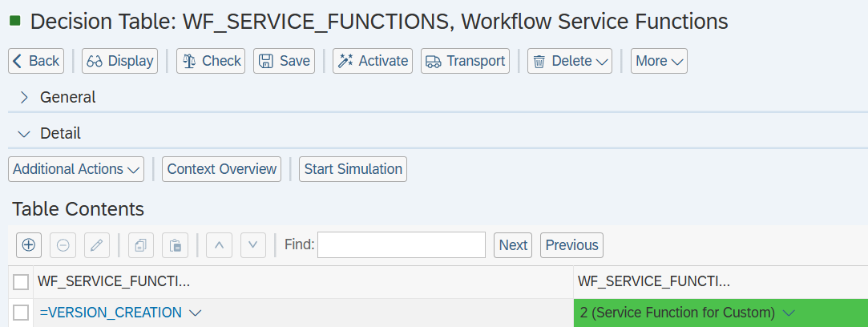Open the Delete dropdown
Screen dimensions: 868x327
(569, 61)
